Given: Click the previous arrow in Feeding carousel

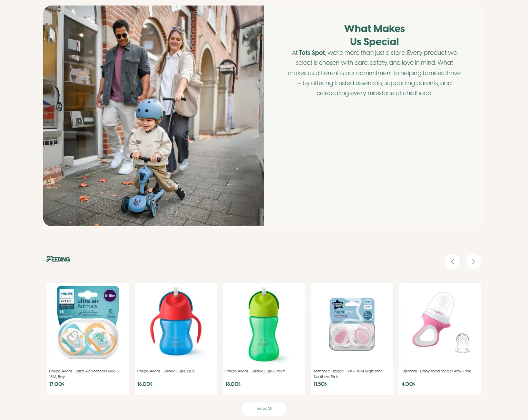Looking at the screenshot, I should (x=452, y=261).
